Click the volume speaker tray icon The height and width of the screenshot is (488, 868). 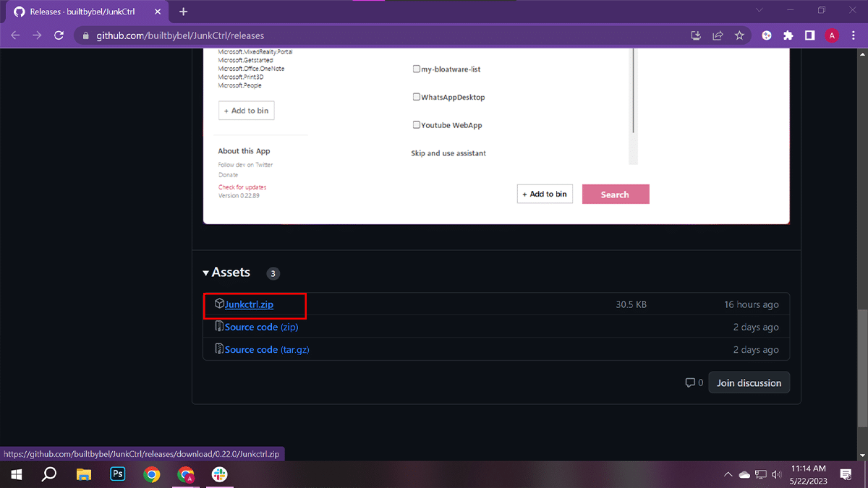point(777,474)
